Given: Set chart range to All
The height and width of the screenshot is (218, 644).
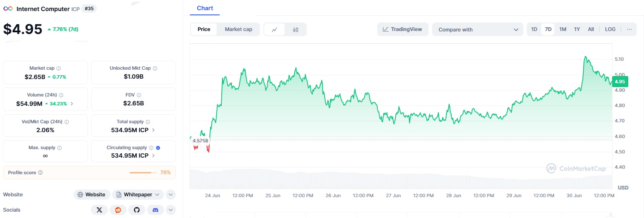Looking at the screenshot, I should point(591,29).
